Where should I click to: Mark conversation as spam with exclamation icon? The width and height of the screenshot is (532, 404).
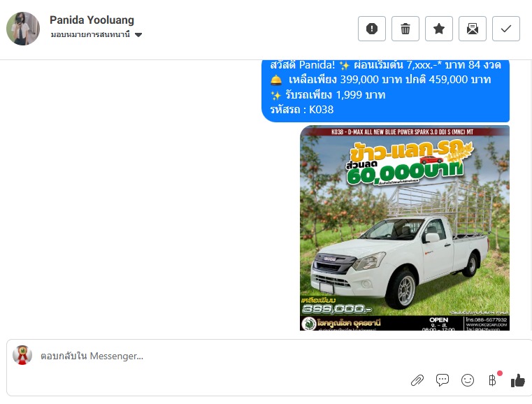coord(371,29)
